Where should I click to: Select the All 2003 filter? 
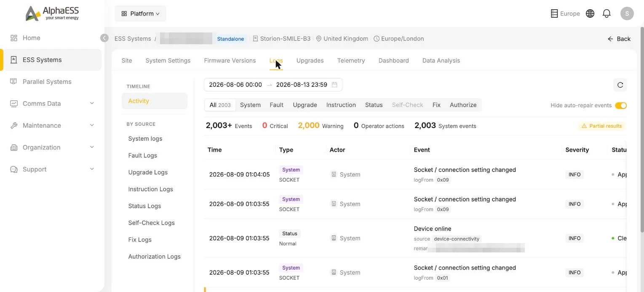220,105
